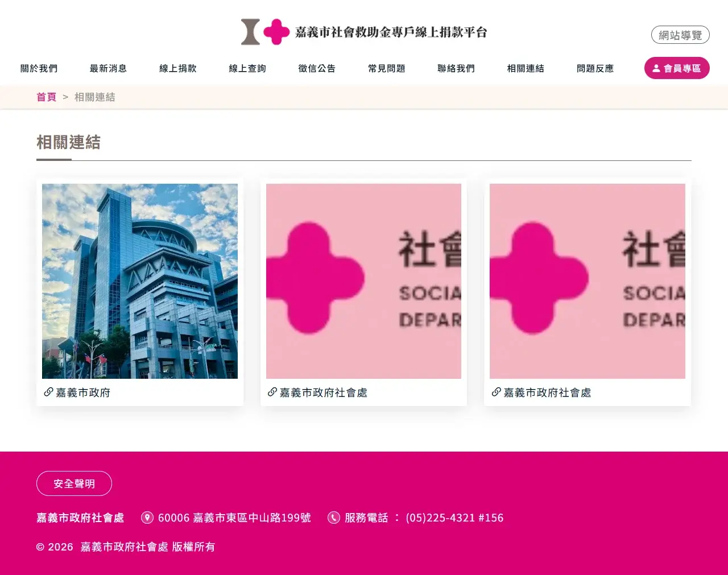Click the 會員專區 button
This screenshot has height=575, width=728.
click(677, 68)
